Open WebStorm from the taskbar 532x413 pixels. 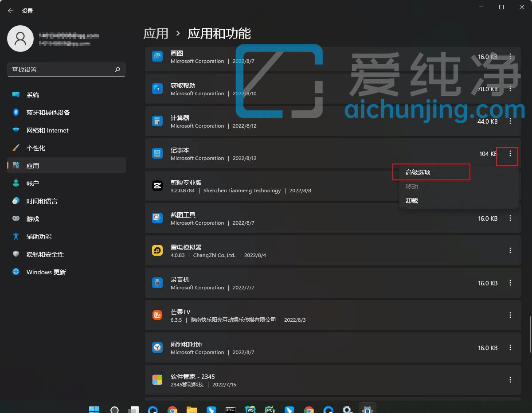(x=250, y=408)
